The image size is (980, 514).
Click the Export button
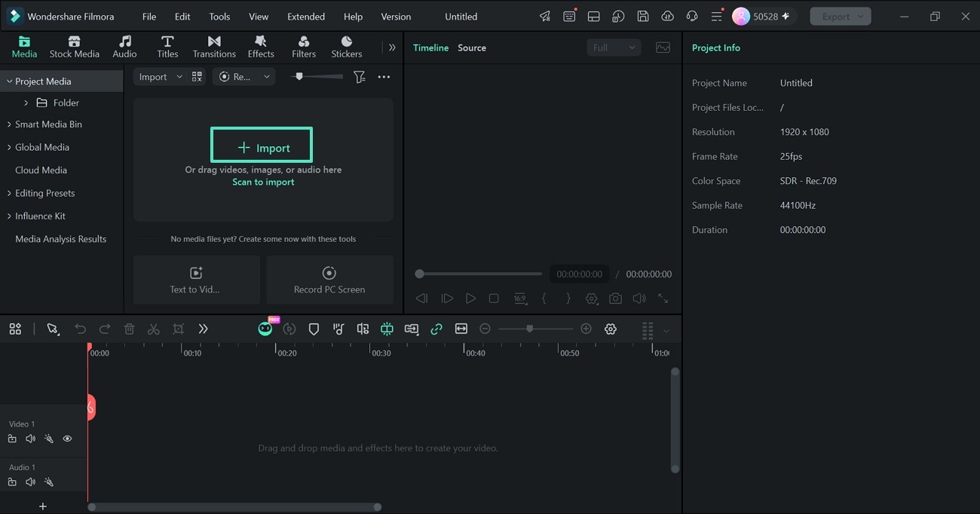[x=840, y=17]
